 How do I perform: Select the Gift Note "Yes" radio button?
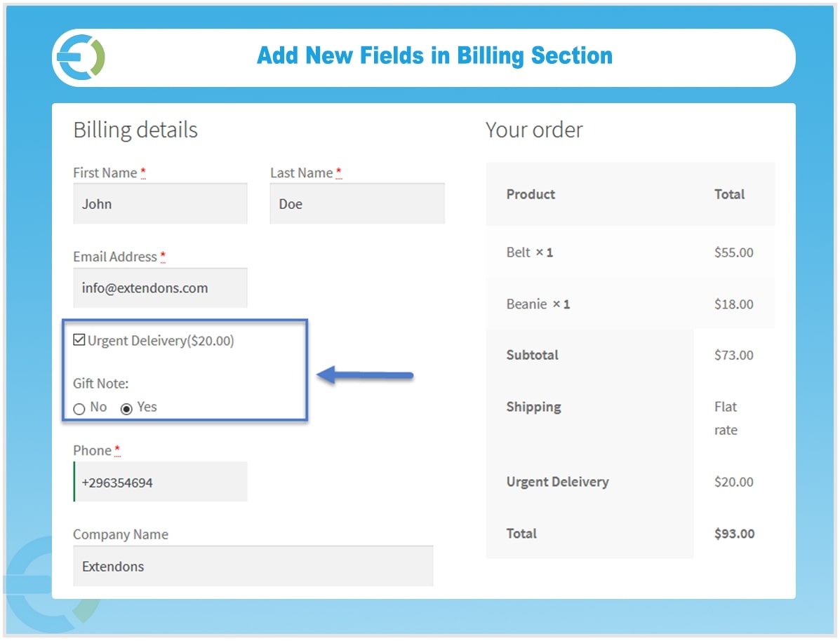126,409
